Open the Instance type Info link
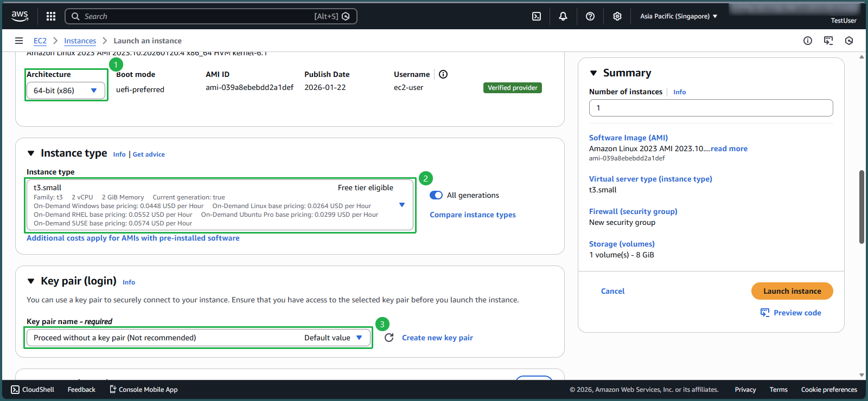Viewport: 868px width, 401px height. click(119, 154)
